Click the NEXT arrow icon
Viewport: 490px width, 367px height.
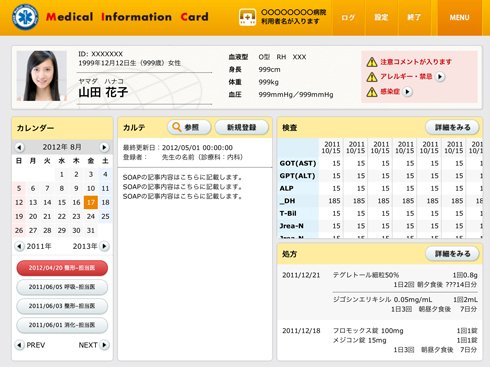tap(105, 345)
